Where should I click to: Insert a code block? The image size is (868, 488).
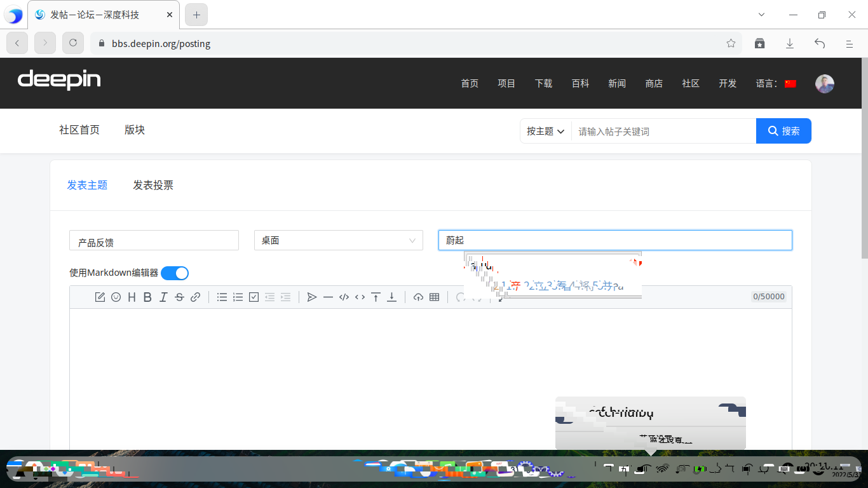(344, 297)
